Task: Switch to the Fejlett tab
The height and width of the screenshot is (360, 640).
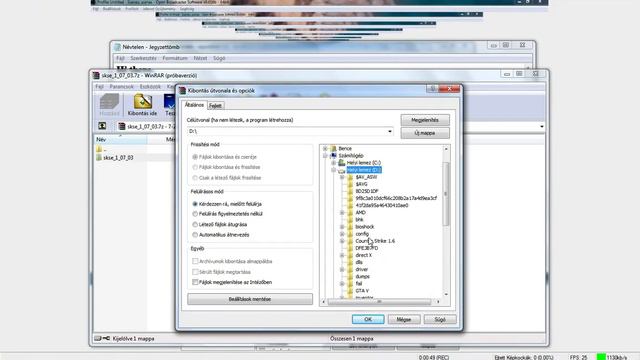Action: pyautogui.click(x=215, y=106)
